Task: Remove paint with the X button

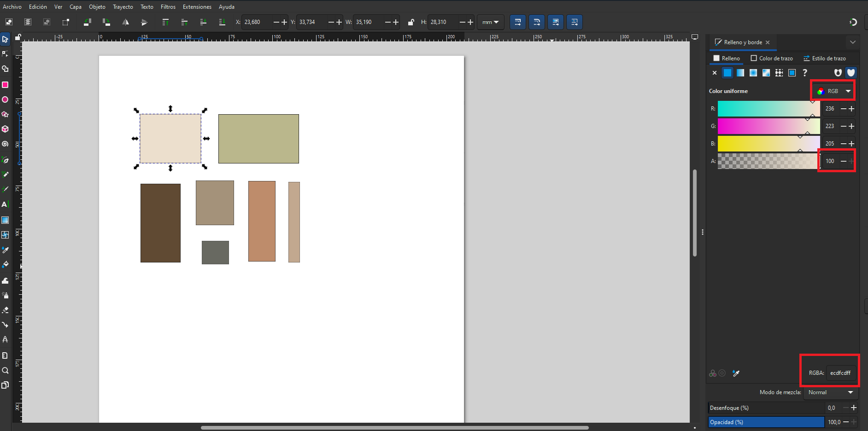Action: [715, 73]
